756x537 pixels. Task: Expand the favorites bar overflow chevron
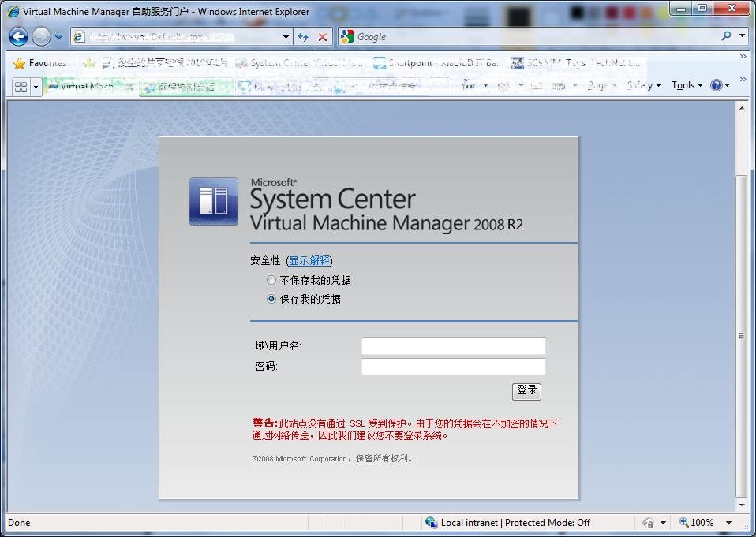[x=743, y=57]
